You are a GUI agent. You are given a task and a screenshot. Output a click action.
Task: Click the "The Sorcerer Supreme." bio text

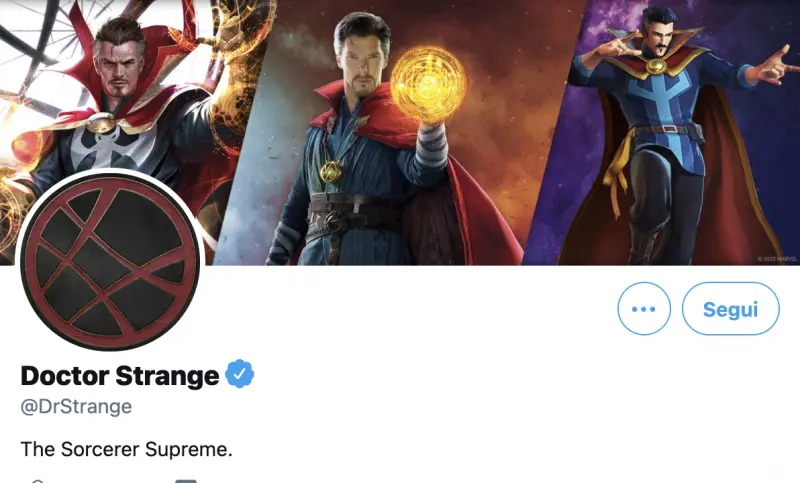126,449
